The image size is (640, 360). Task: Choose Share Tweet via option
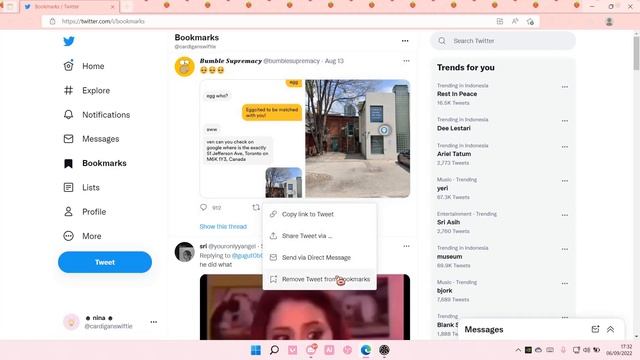[319, 236]
